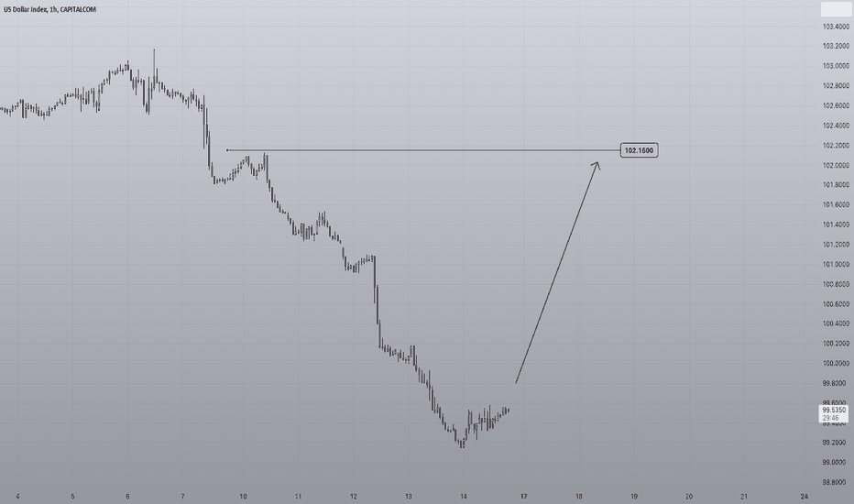Screen dimensions: 854x504
Task: Select date 14 on the time axis
Action: coord(464,497)
